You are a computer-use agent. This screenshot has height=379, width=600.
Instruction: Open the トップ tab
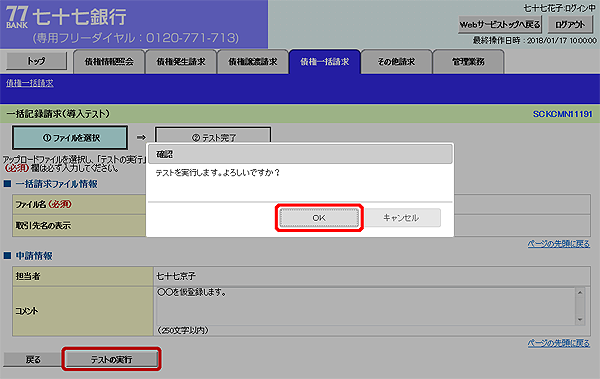[36, 61]
